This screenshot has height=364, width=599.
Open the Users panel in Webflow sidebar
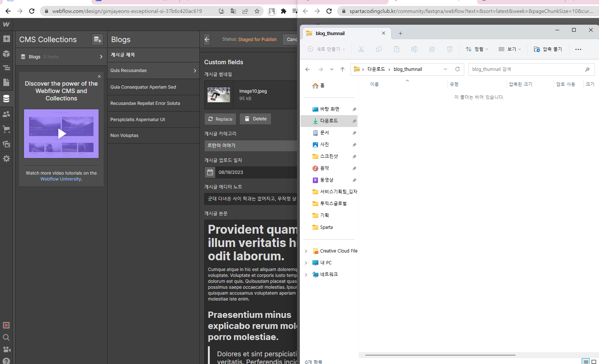coord(6,114)
